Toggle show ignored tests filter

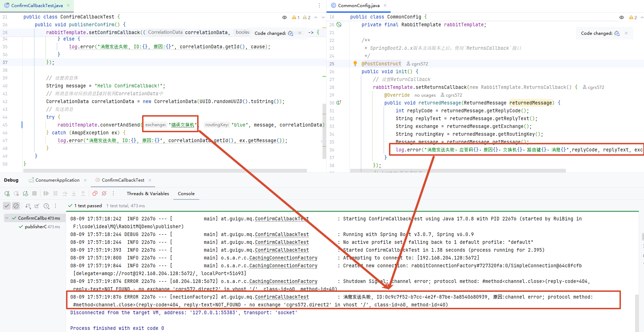pyautogui.click(x=16, y=206)
